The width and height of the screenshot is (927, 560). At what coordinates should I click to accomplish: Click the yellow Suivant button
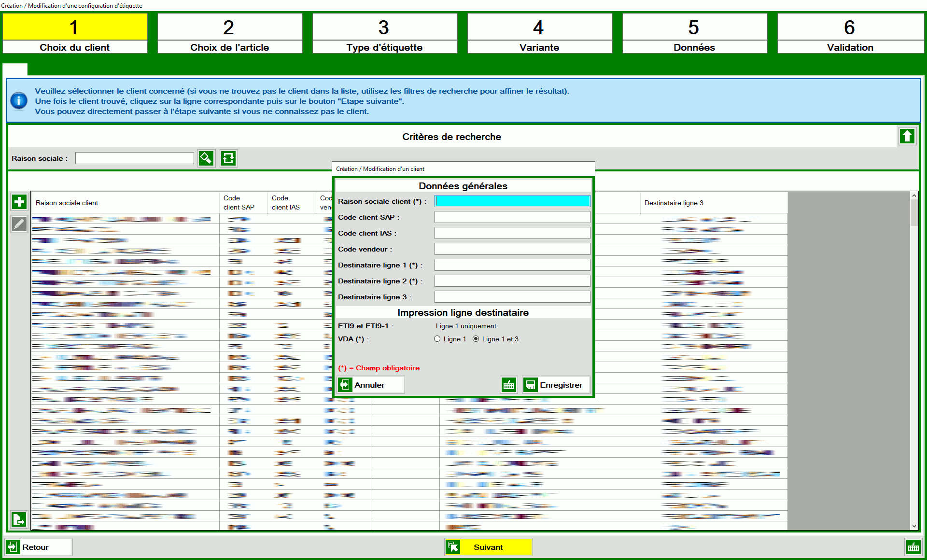pyautogui.click(x=488, y=547)
